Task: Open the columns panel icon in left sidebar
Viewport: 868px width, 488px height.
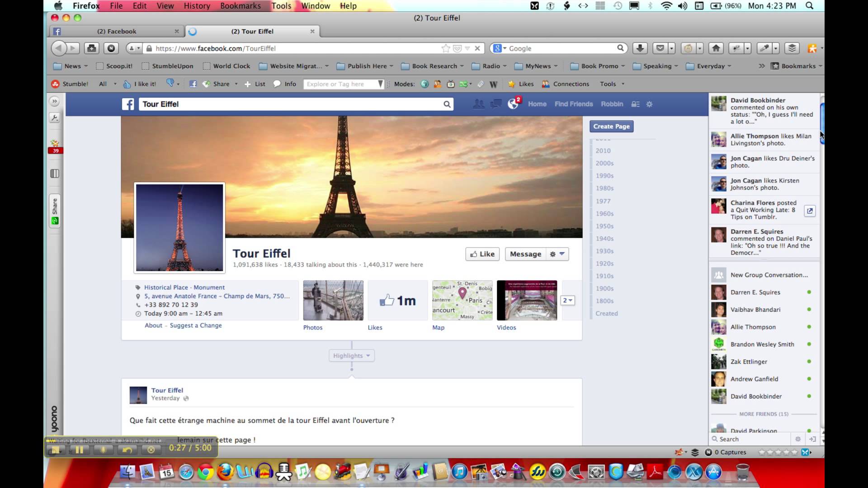Action: [55, 174]
